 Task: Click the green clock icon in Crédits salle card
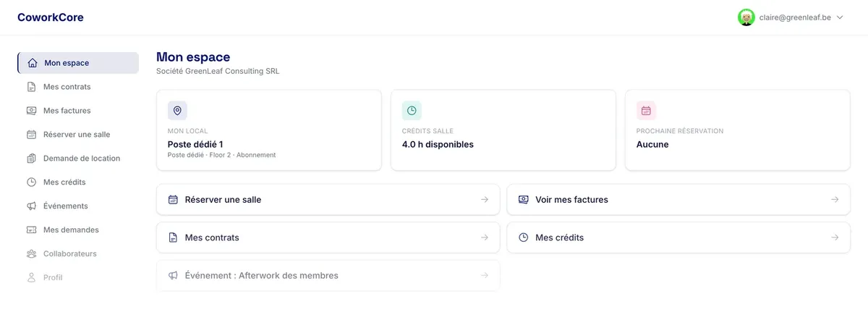coord(412,111)
